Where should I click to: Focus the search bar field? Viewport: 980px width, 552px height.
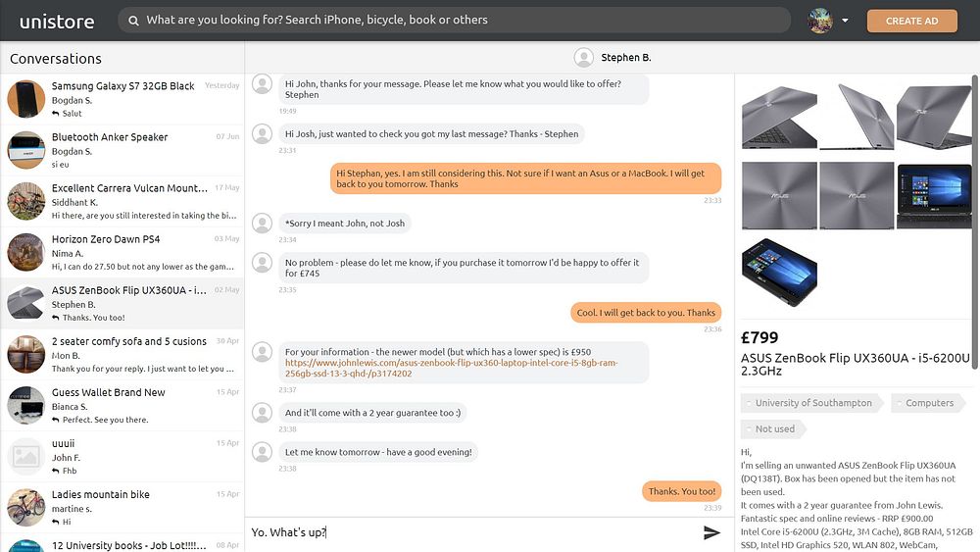click(x=461, y=20)
